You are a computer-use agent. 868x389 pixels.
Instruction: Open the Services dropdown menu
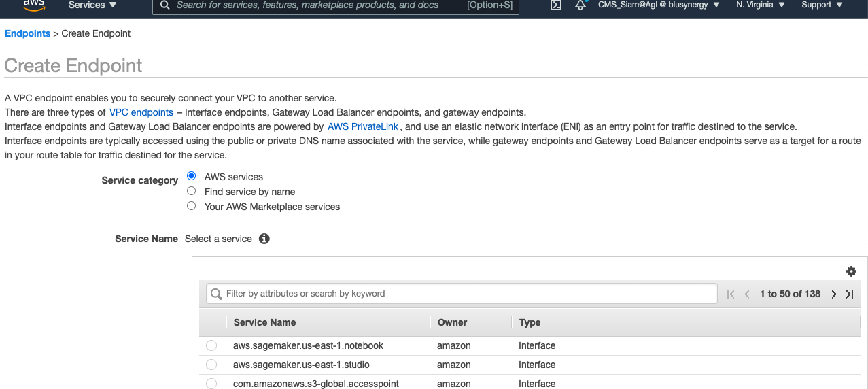point(92,5)
